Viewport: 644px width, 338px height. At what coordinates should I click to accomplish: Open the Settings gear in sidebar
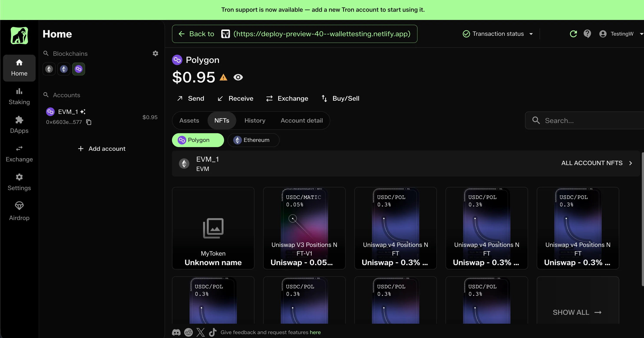[x=19, y=182]
